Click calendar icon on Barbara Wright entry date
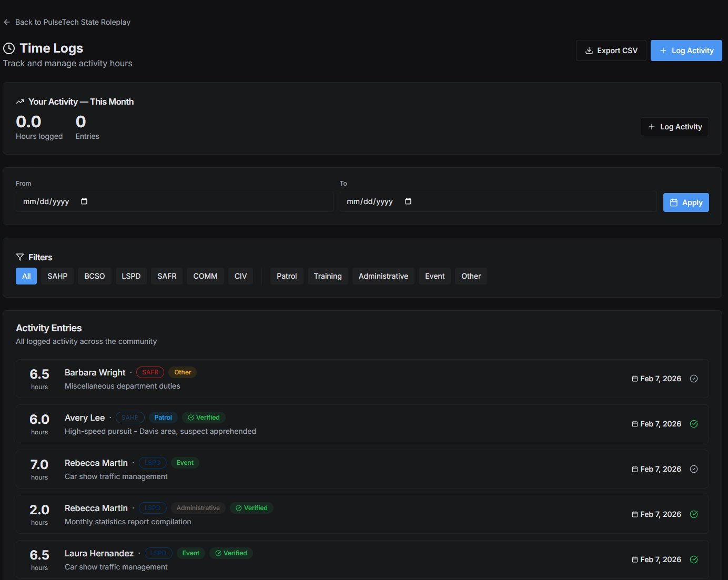The height and width of the screenshot is (580, 728). point(635,379)
